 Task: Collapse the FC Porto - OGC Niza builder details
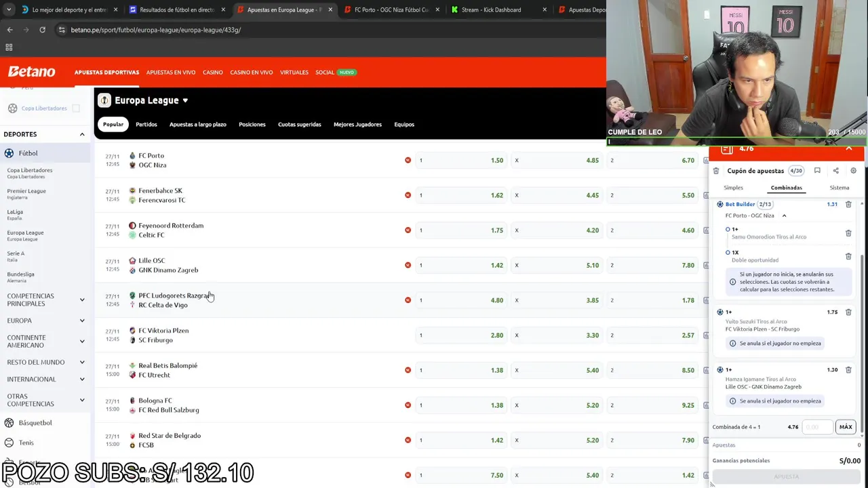[x=784, y=216]
